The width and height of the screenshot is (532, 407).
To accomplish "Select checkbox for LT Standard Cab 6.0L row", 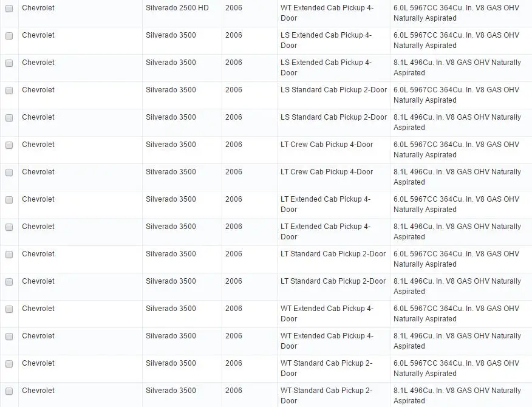I will tap(9, 255).
